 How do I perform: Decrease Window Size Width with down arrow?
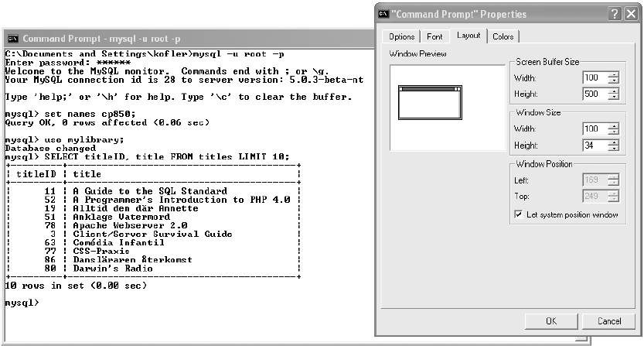tap(614, 132)
